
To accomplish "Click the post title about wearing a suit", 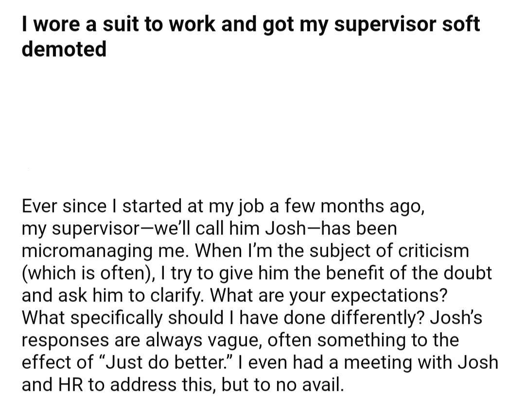I will (x=251, y=36).
